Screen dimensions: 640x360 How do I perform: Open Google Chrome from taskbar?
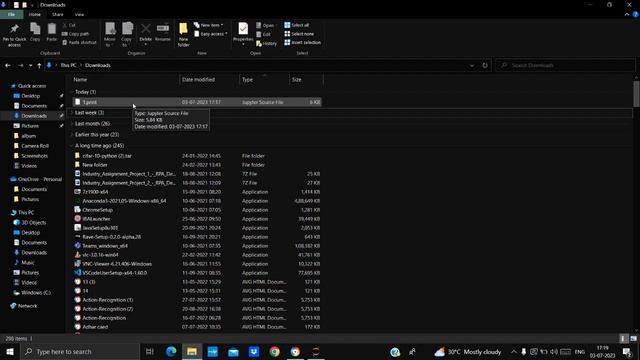[275, 351]
